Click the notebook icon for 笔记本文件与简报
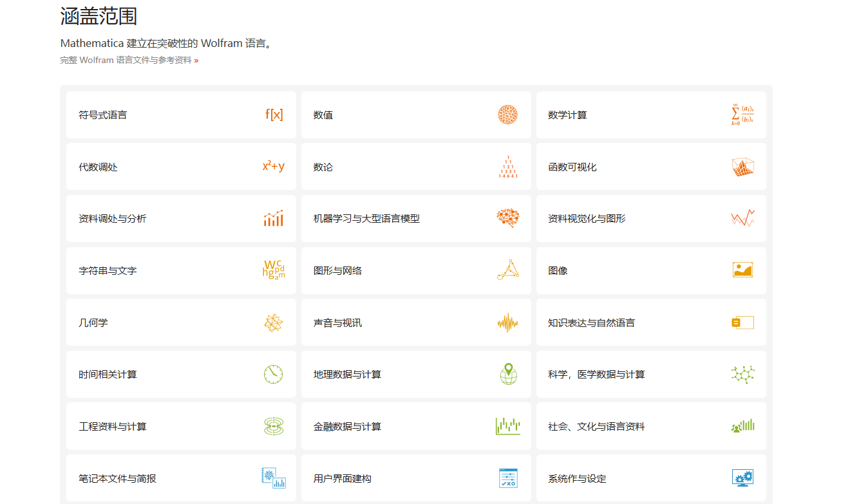859x504 pixels. (x=274, y=478)
